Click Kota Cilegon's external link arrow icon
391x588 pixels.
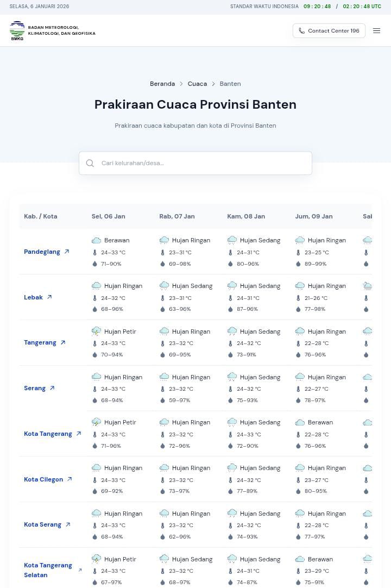point(70,479)
